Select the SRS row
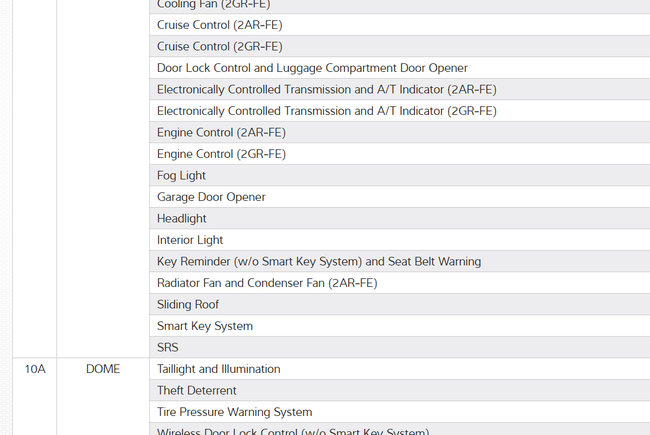The image size is (650, 435). click(x=167, y=348)
